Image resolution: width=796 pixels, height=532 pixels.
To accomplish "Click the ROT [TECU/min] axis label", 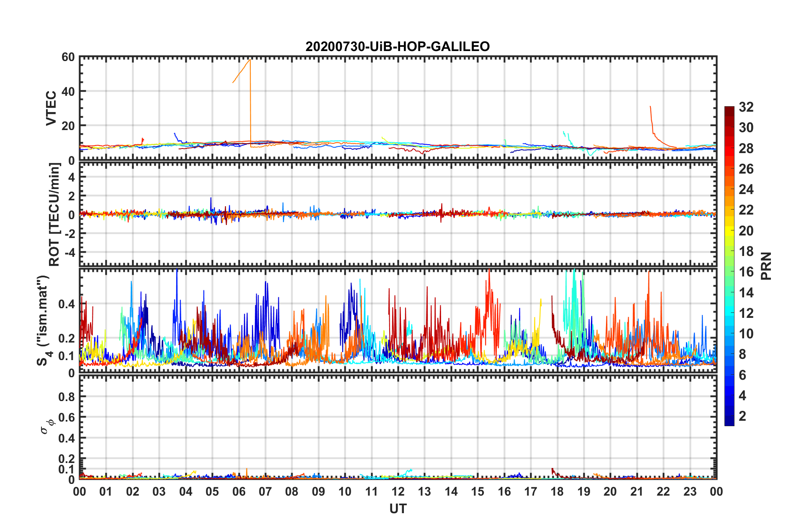I will [x=54, y=215].
